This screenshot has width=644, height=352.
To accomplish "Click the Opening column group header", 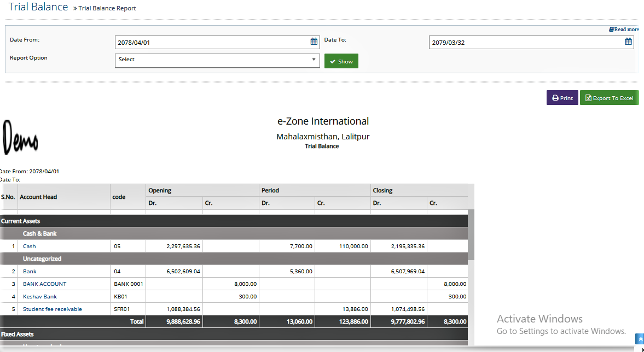I will coord(202,190).
